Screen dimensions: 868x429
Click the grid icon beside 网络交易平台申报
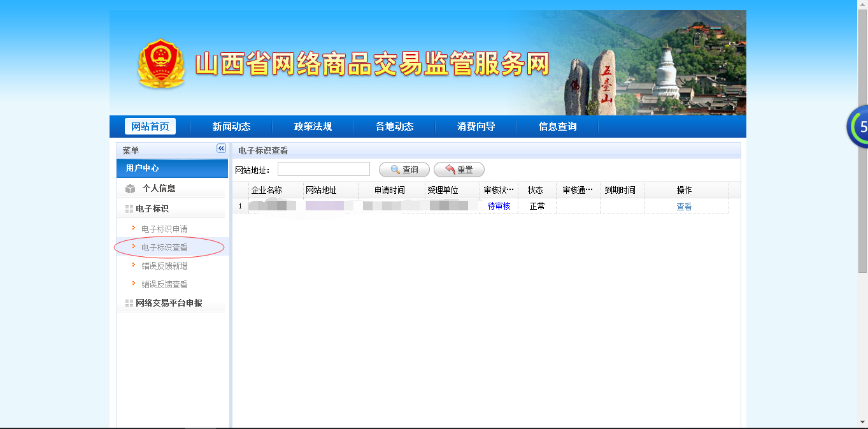129,303
